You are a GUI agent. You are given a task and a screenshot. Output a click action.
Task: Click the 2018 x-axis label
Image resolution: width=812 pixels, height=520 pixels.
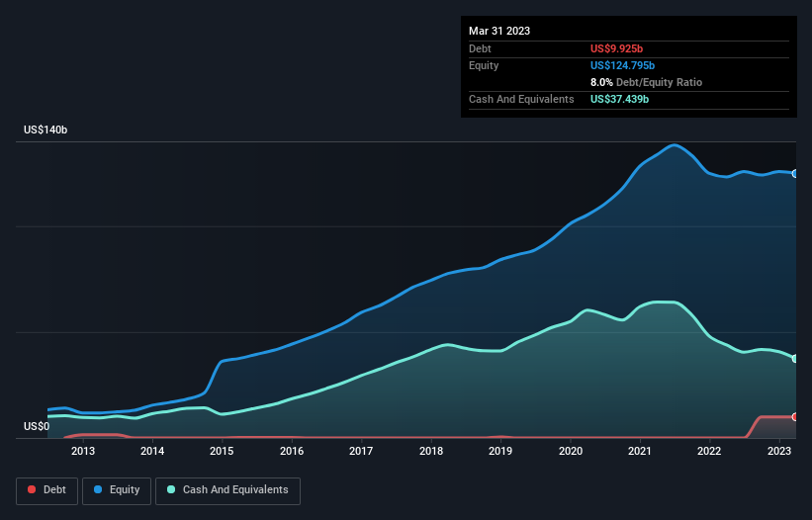(x=431, y=451)
